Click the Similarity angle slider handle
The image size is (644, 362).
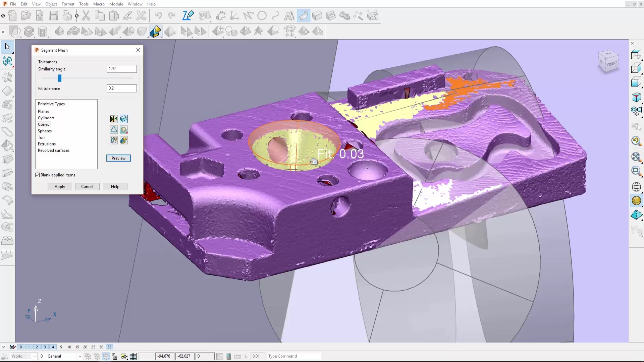pyautogui.click(x=60, y=78)
